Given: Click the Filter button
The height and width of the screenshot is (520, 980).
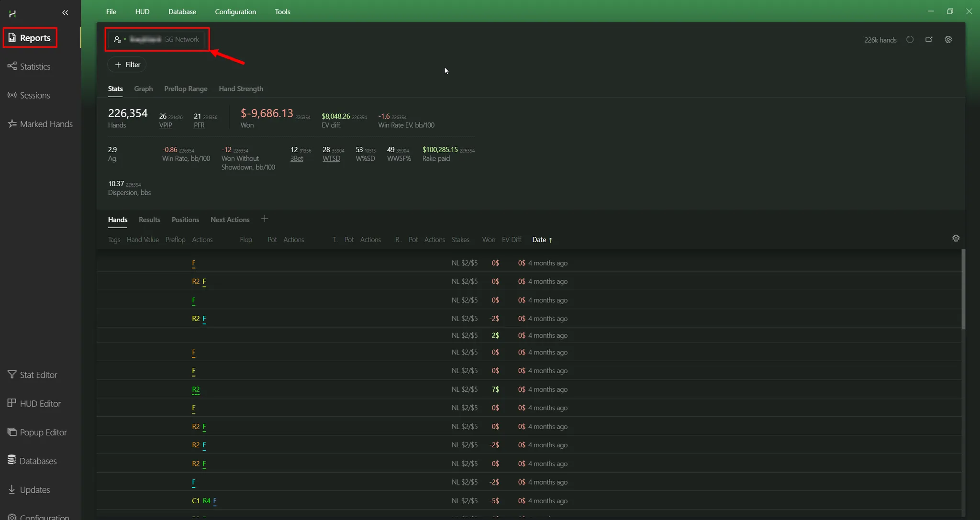Looking at the screenshot, I should (127, 65).
